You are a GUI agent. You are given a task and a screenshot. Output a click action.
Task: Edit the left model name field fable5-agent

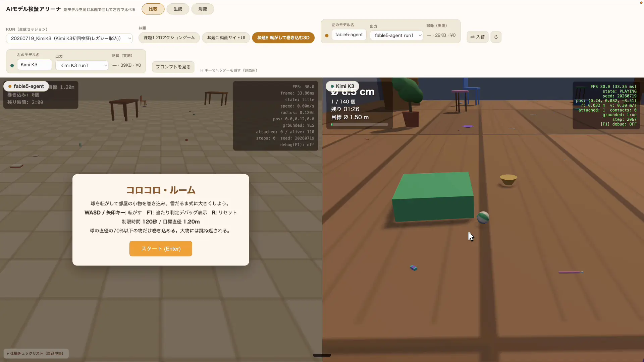pyautogui.click(x=349, y=35)
